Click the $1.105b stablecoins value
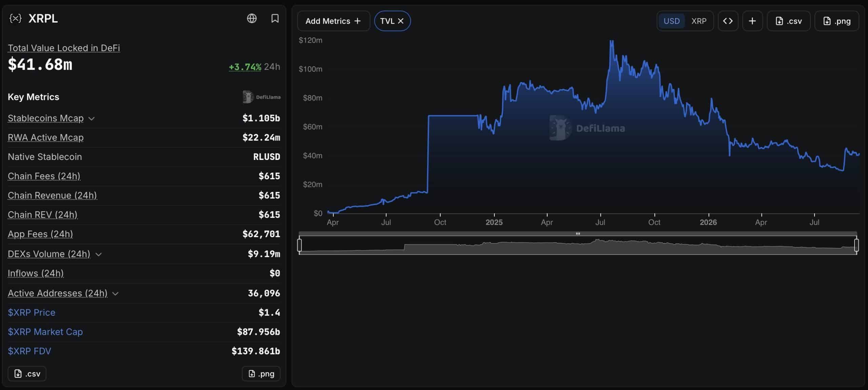 point(261,118)
